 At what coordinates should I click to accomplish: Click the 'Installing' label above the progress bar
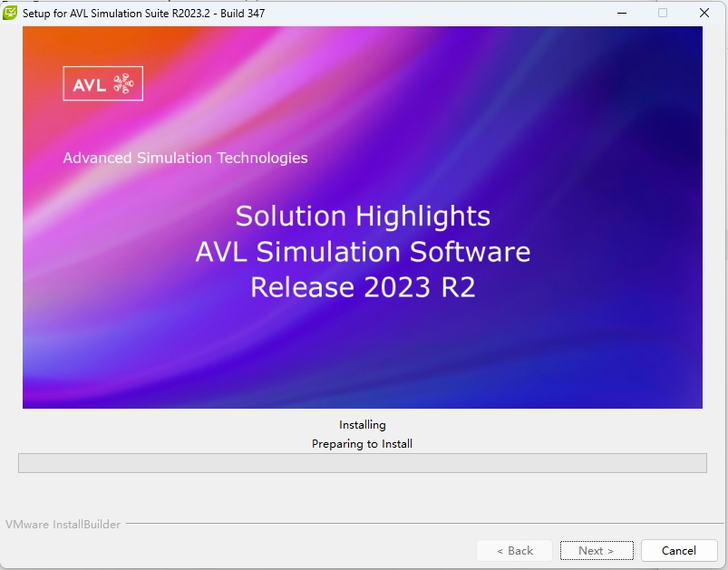363,424
